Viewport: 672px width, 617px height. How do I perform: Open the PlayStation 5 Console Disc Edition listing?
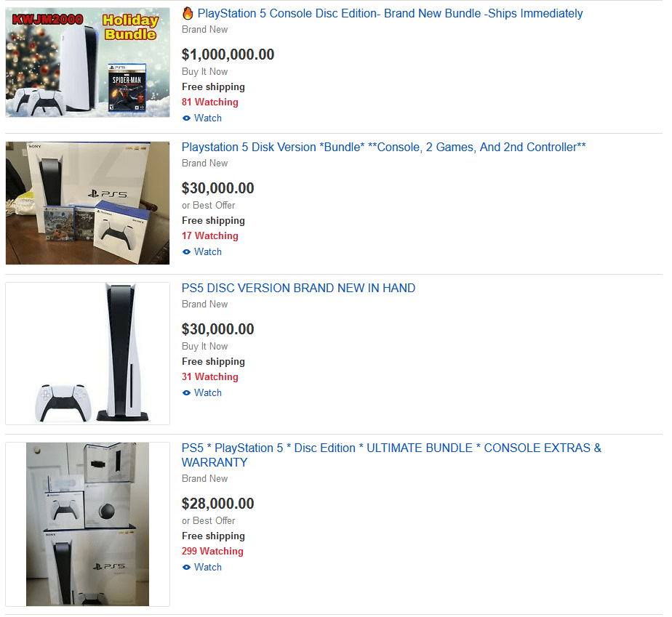[390, 13]
